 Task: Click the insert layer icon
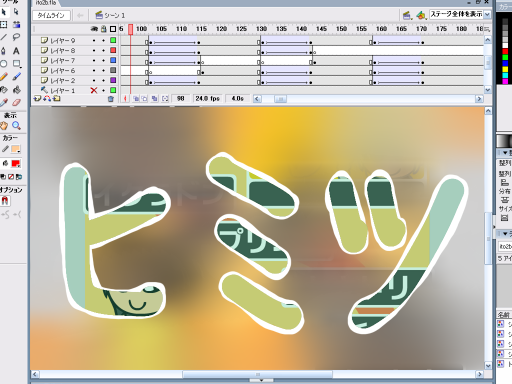37,98
